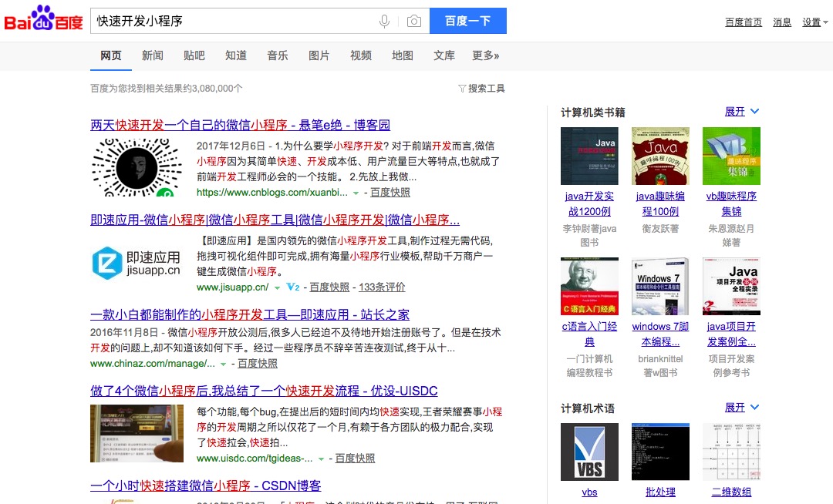Open the phone photo thumbnail of the 优设 result

click(x=137, y=433)
